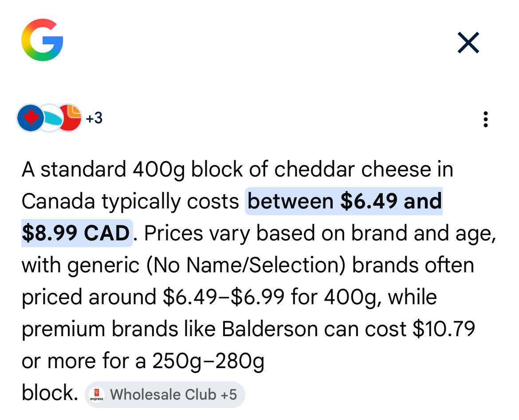This screenshot has width=519, height=420.
Task: Close the AI overview panel
Action: (468, 43)
